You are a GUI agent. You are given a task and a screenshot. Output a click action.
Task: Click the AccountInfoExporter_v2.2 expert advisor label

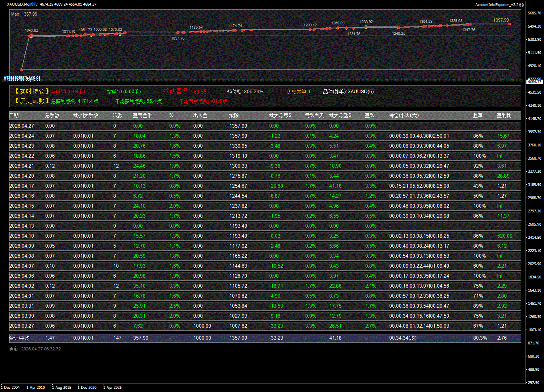[x=497, y=4]
